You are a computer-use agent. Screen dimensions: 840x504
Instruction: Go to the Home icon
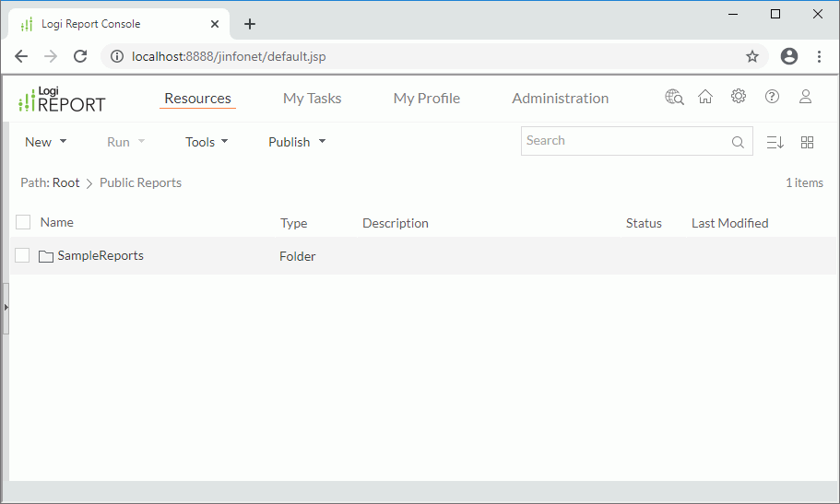[x=705, y=97]
